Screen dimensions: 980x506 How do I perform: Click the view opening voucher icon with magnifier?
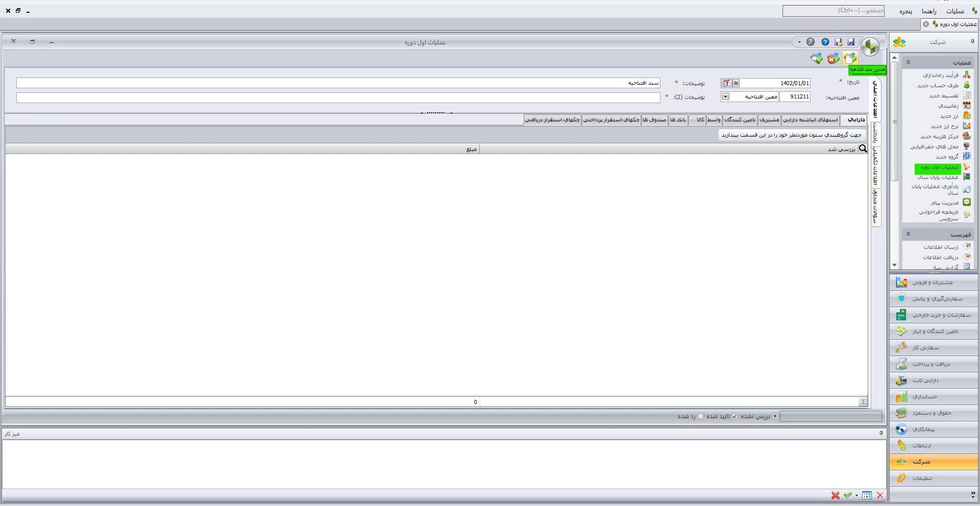[x=817, y=59]
